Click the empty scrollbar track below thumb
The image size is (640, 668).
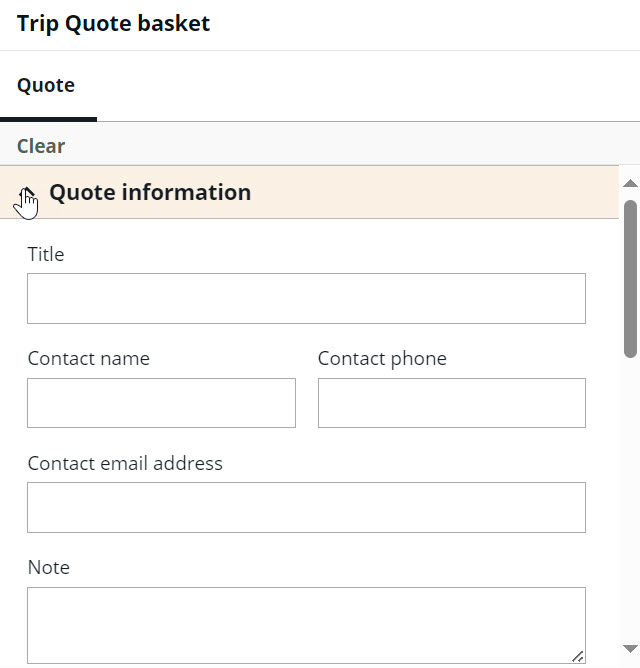(x=630, y=498)
